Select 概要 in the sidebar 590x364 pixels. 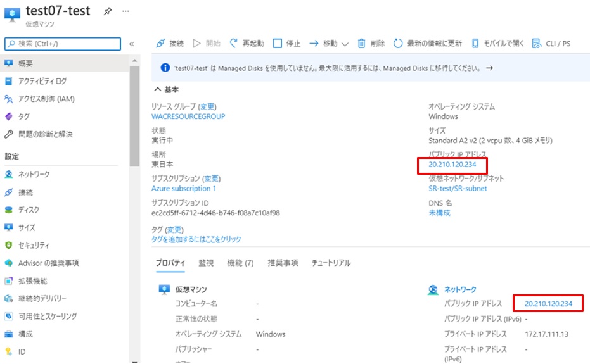point(65,63)
